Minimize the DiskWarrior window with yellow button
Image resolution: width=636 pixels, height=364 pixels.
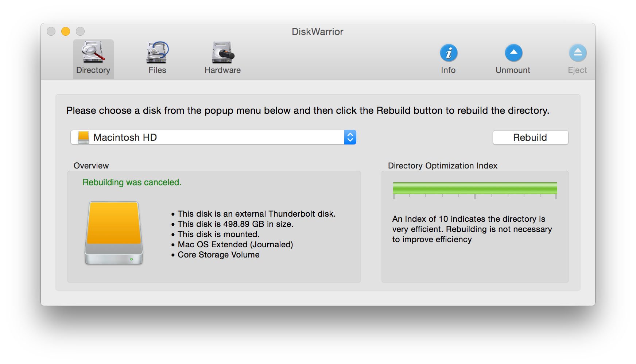point(66,31)
